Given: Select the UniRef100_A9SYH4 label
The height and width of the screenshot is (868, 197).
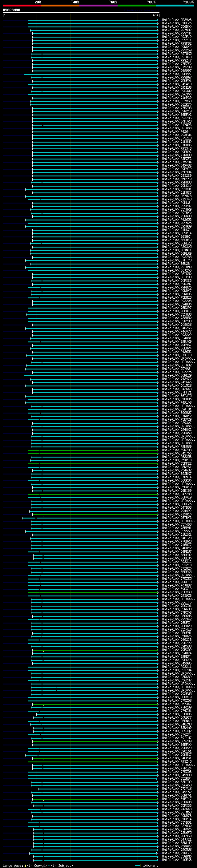Looking at the screenshot, I should [x=177, y=33].
